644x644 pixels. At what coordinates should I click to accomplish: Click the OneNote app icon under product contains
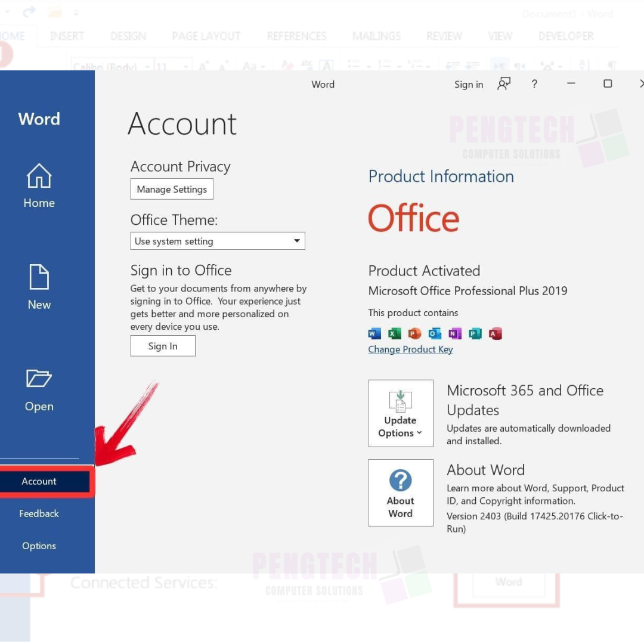pyautogui.click(x=455, y=333)
